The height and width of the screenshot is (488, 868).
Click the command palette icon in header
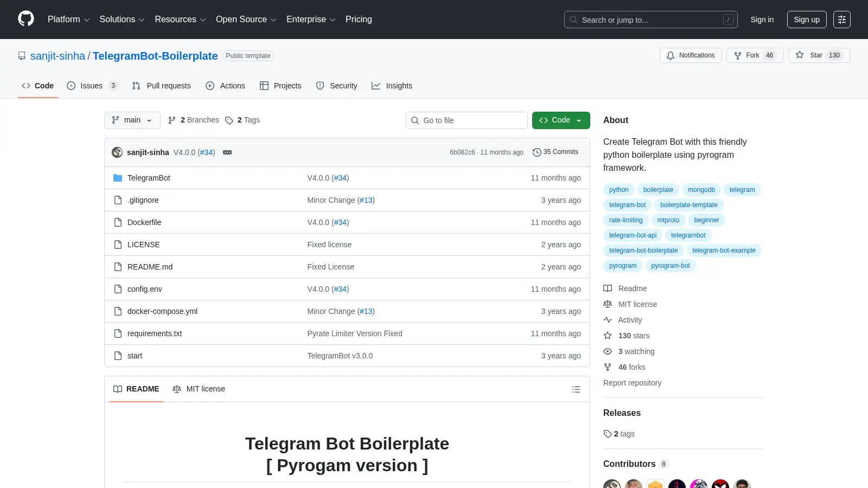coord(842,20)
